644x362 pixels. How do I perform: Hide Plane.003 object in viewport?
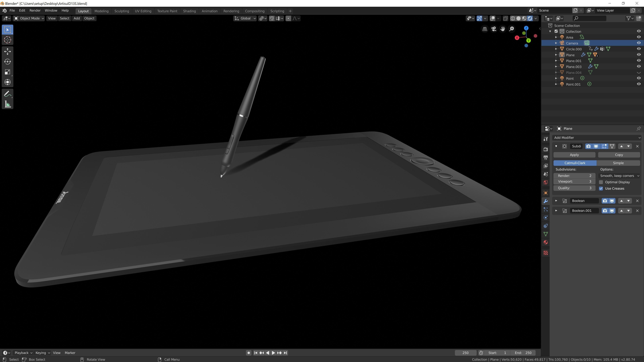click(639, 66)
